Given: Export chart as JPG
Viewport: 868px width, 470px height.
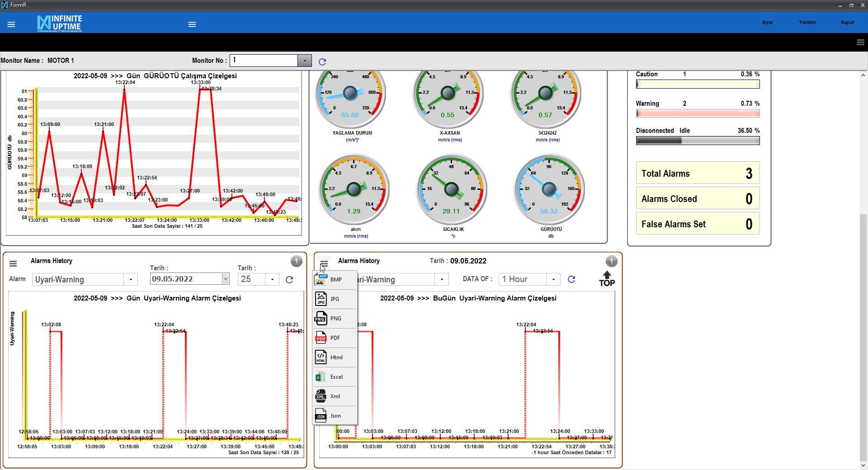Looking at the screenshot, I should click(x=335, y=299).
